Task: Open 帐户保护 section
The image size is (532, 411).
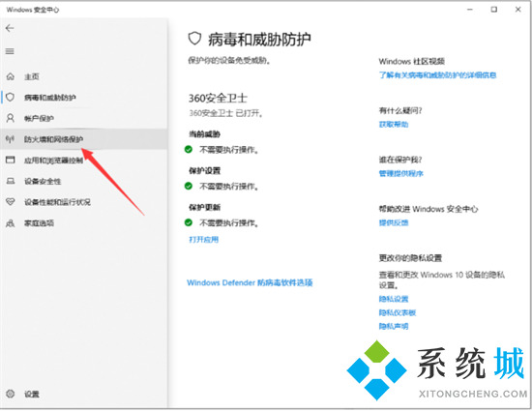Action: (84, 118)
